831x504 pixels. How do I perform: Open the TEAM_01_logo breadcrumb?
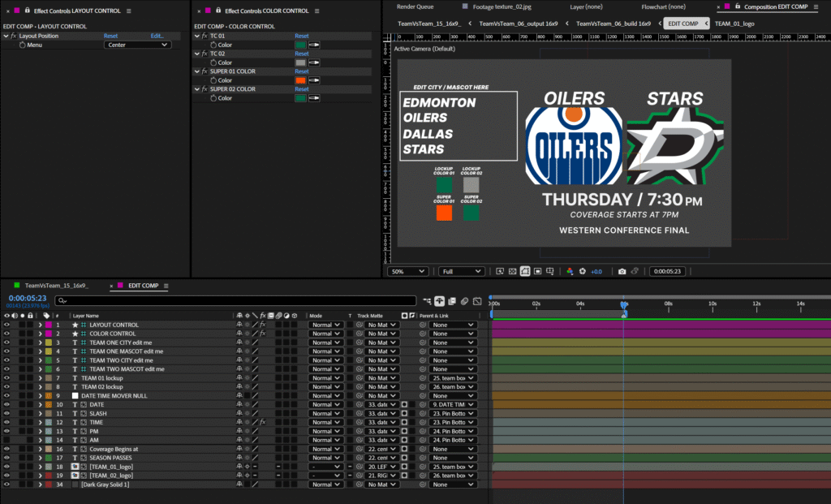(x=734, y=24)
